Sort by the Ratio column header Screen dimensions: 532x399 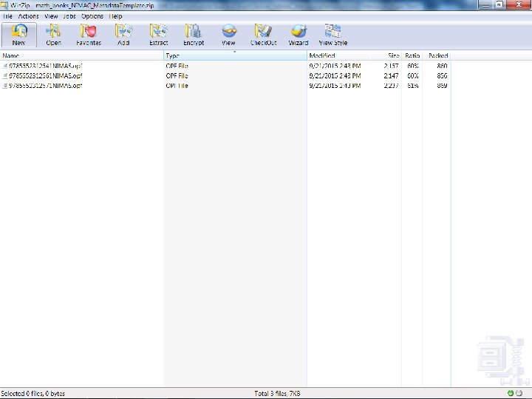(412, 55)
